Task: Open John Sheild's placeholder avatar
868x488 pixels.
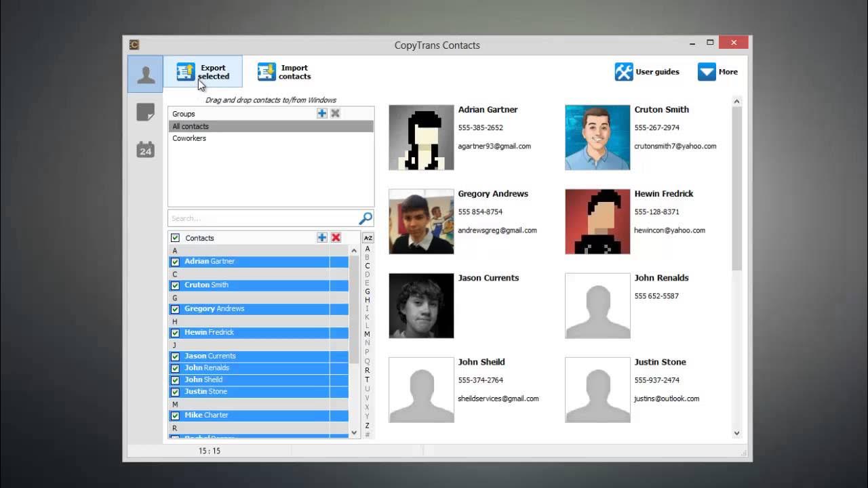Action: (x=421, y=390)
